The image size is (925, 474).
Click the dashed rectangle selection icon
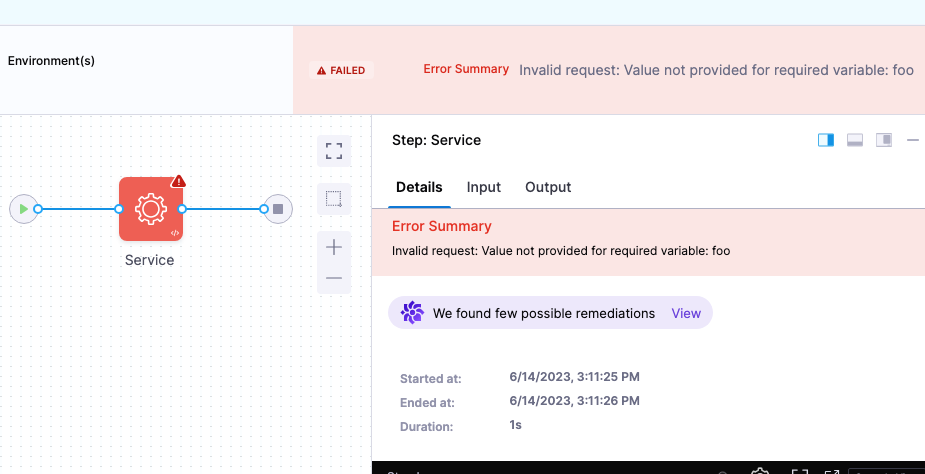(334, 198)
